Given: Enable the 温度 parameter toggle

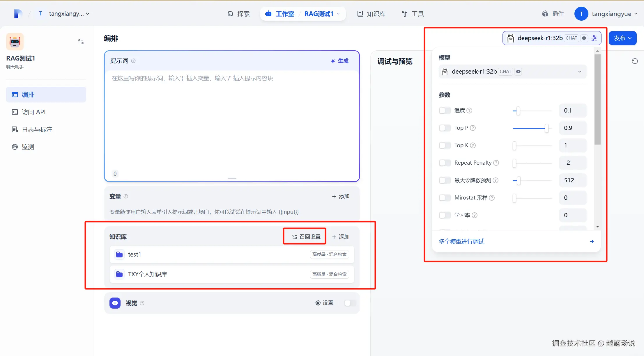Looking at the screenshot, I should point(445,111).
